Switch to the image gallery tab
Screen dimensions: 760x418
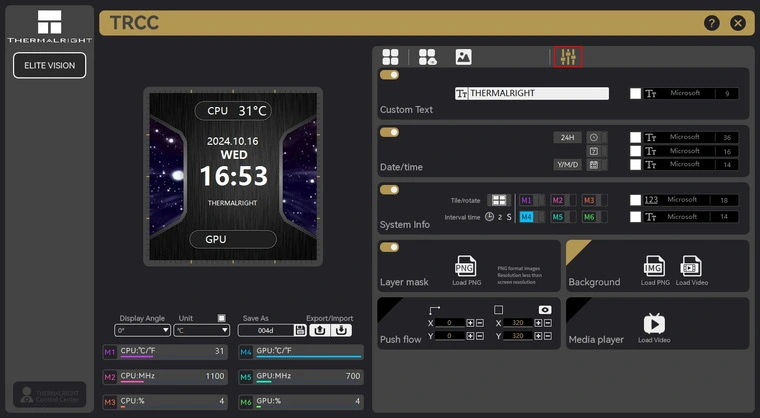pos(463,57)
